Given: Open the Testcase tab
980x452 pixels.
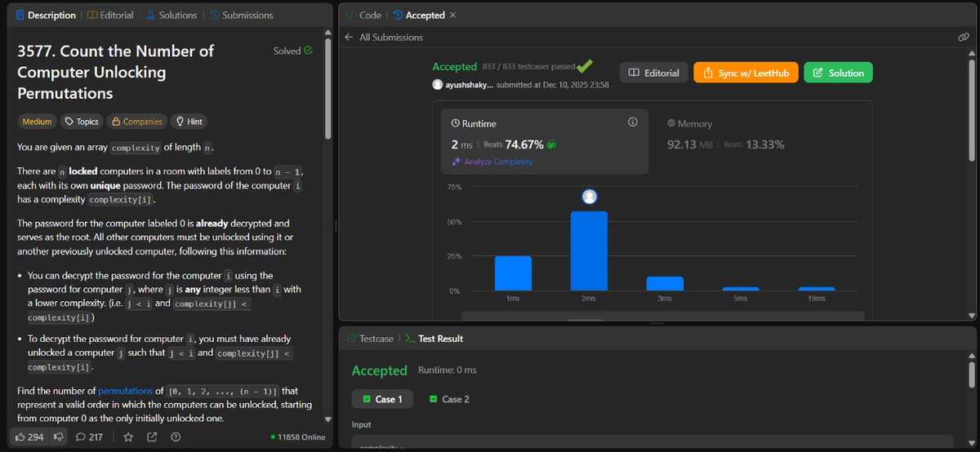Looking at the screenshot, I should coord(370,338).
